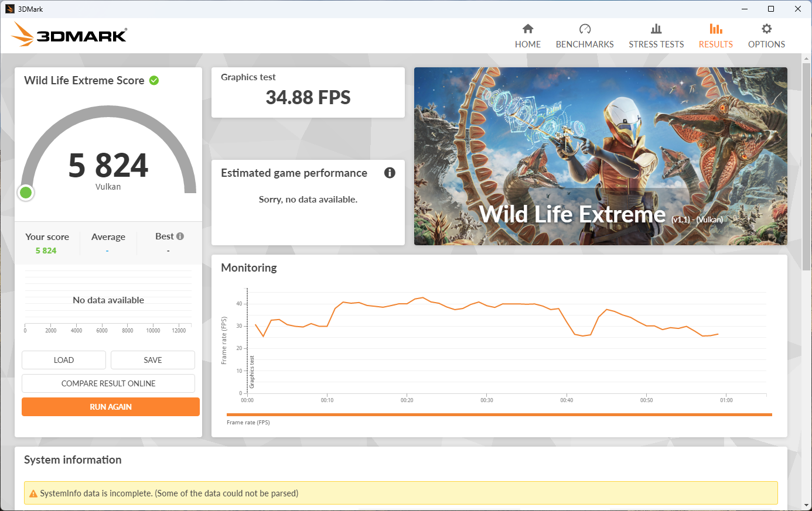Open Options via the gear icon
Screen dimensions: 812x511
pyautogui.click(x=766, y=29)
